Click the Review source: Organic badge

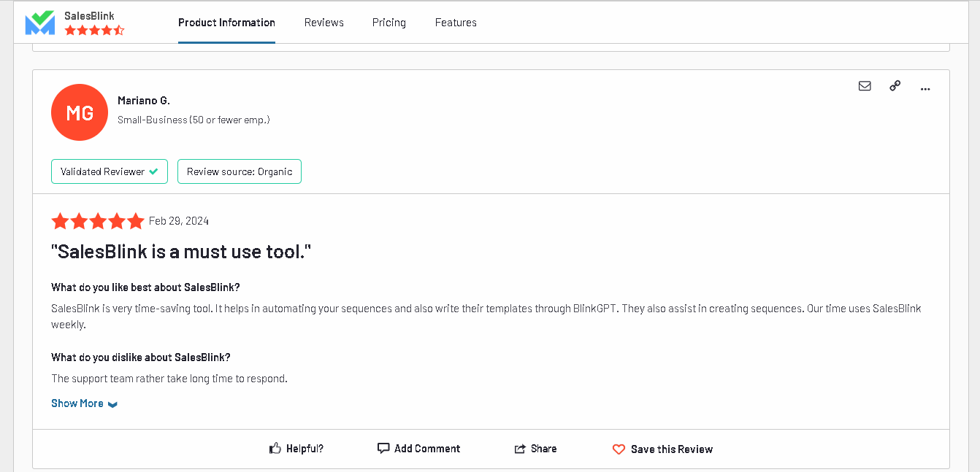tap(240, 171)
